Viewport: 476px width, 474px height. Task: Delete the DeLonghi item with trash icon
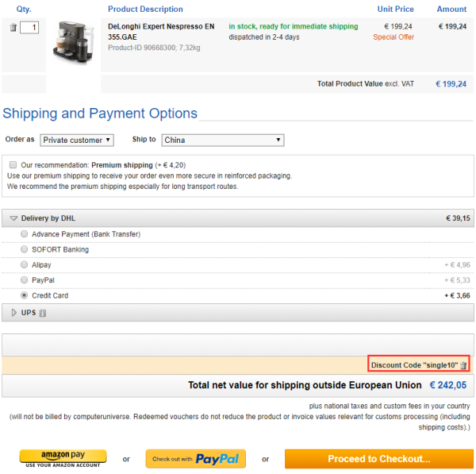[13, 27]
